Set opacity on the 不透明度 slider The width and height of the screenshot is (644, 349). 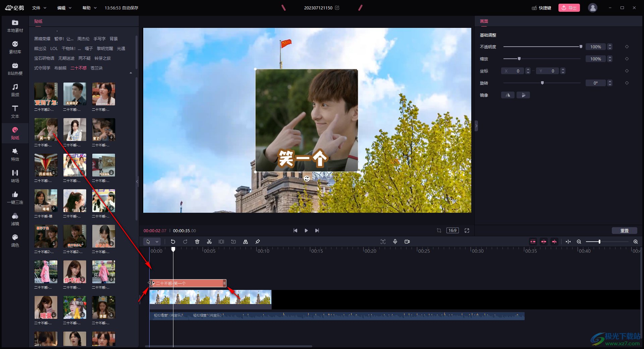(543, 47)
